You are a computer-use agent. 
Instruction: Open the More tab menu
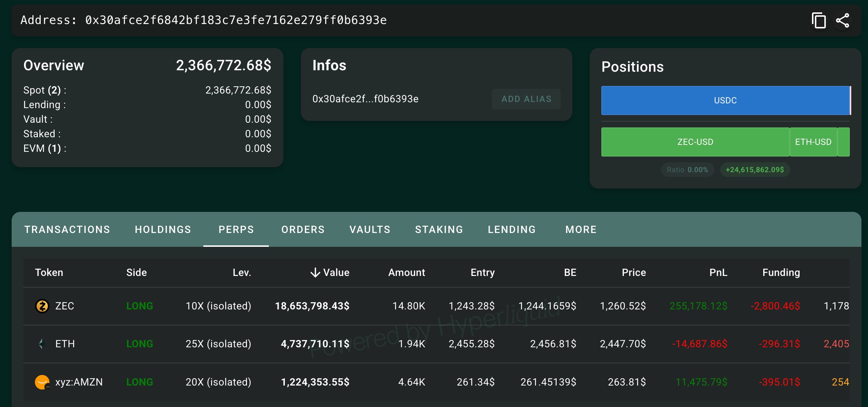[x=581, y=229]
